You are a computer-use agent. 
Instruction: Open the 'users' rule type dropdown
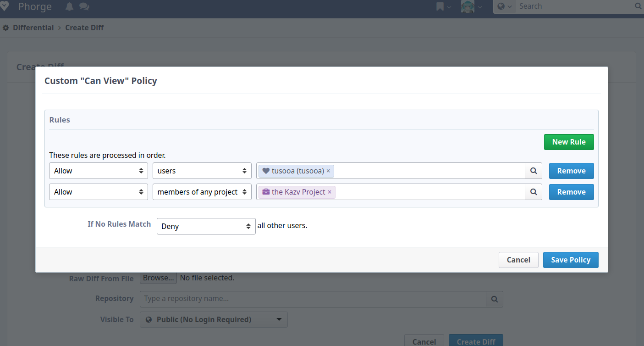click(x=202, y=171)
